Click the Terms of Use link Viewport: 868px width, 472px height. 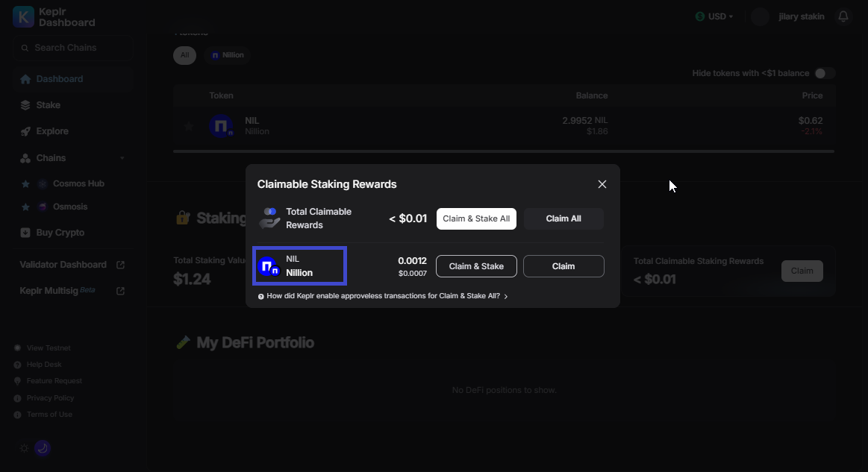(x=49, y=414)
